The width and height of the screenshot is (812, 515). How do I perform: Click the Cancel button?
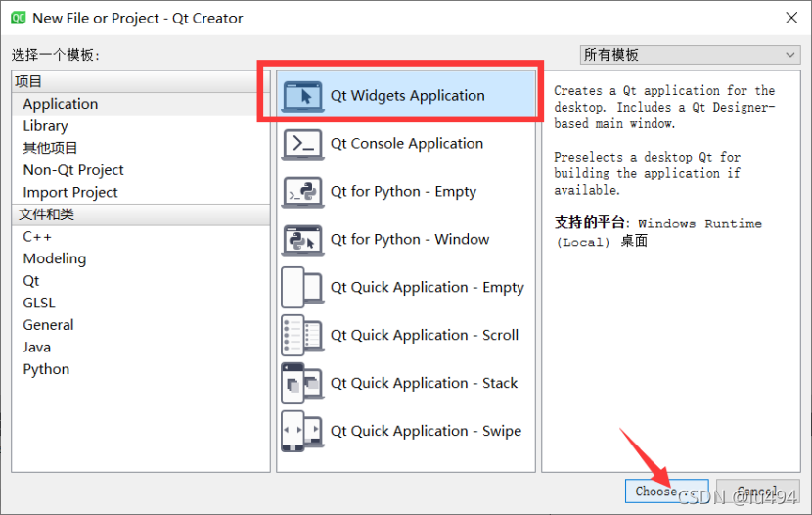click(x=758, y=491)
